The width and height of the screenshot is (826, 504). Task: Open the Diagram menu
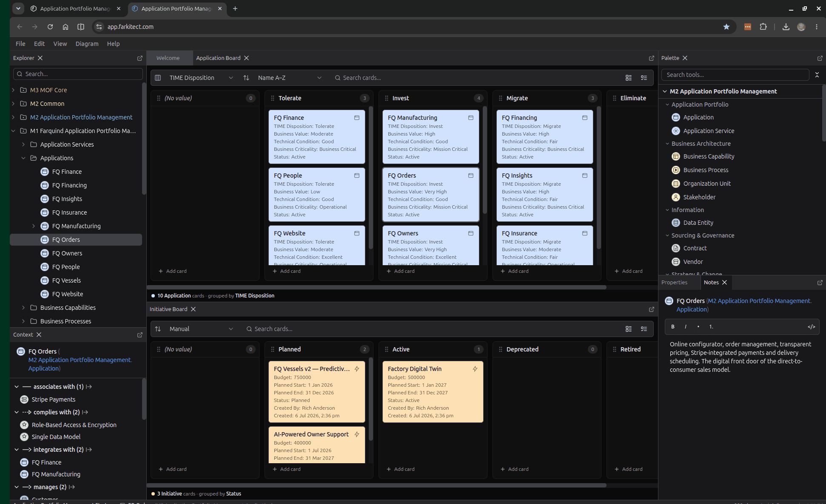[x=87, y=44]
